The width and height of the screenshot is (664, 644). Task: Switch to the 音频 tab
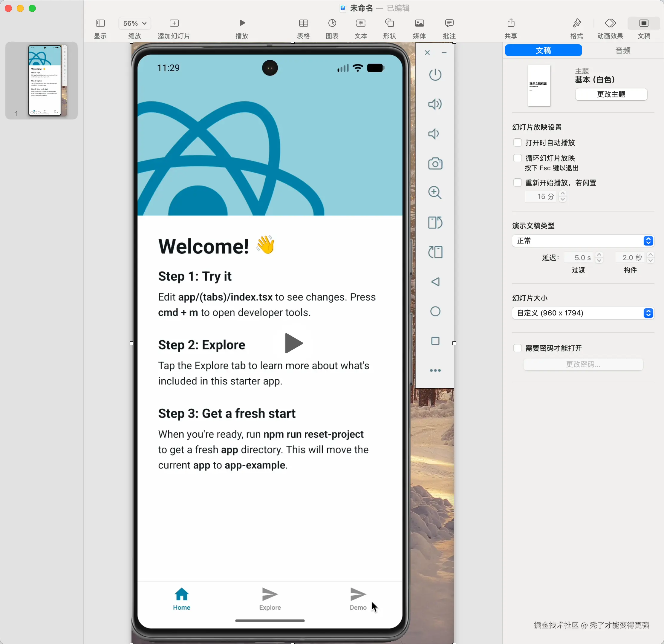[x=622, y=50]
